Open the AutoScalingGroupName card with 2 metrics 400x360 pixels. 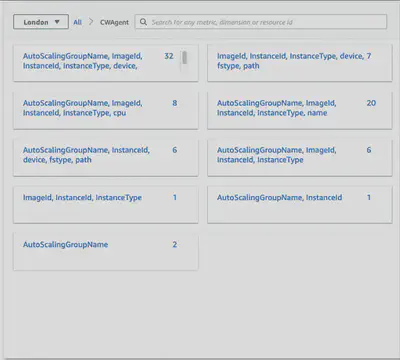106,252
